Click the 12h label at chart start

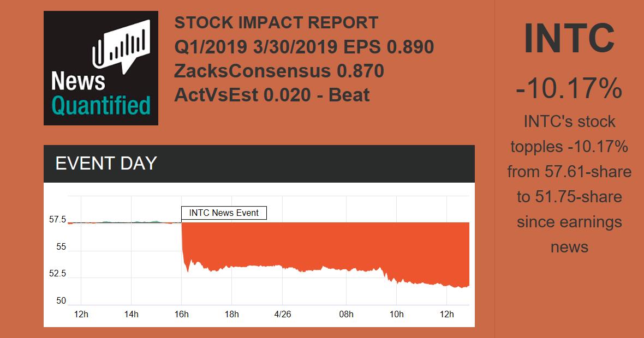coord(81,314)
